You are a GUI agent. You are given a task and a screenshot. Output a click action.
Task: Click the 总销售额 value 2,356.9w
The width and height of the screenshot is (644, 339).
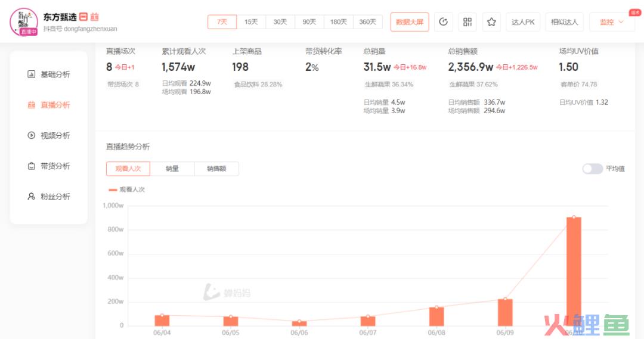pyautogui.click(x=470, y=67)
